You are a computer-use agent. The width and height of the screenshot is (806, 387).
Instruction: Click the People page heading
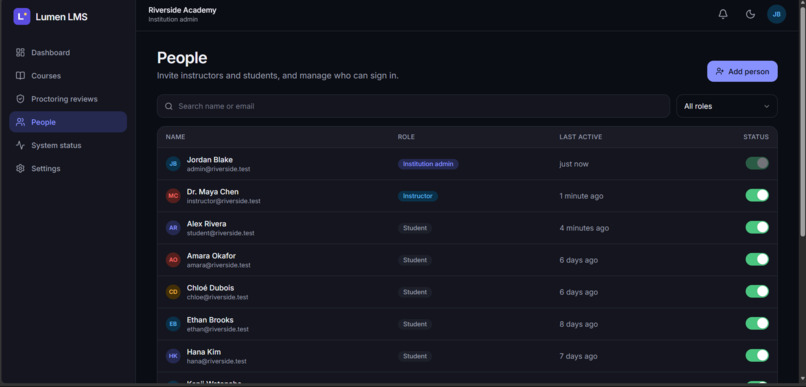[x=182, y=58]
